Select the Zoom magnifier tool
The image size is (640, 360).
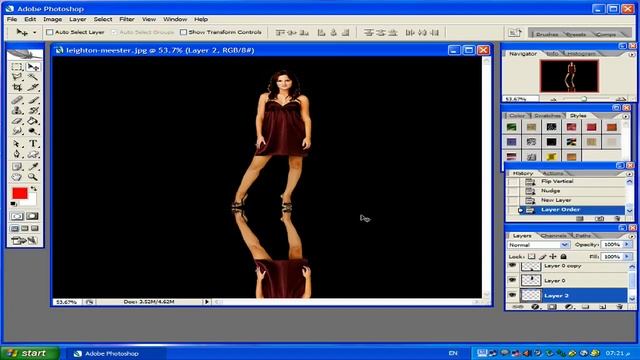33,177
